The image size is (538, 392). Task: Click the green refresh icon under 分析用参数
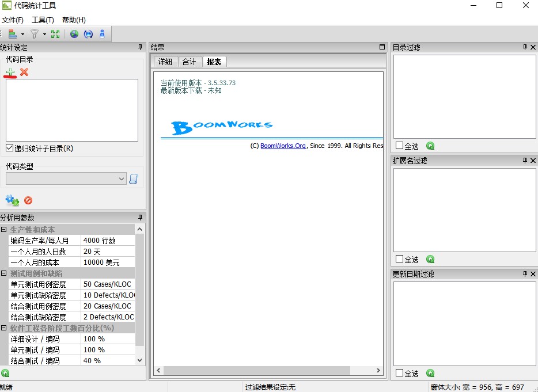coord(5,373)
